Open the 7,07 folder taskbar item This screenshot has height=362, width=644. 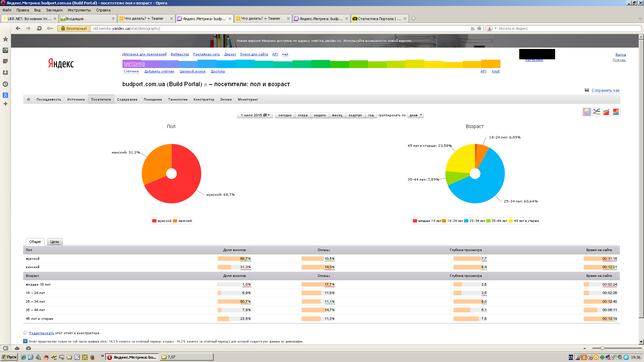(186, 357)
